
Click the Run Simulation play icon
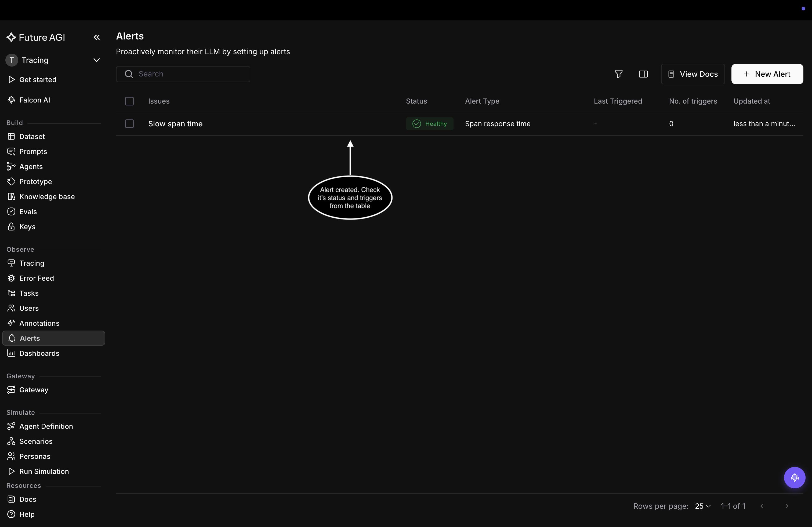click(11, 471)
